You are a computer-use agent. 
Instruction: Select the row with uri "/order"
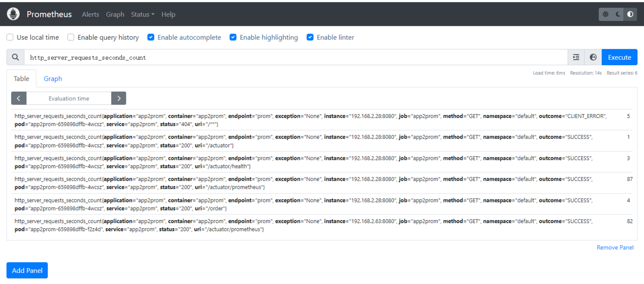[x=322, y=204]
